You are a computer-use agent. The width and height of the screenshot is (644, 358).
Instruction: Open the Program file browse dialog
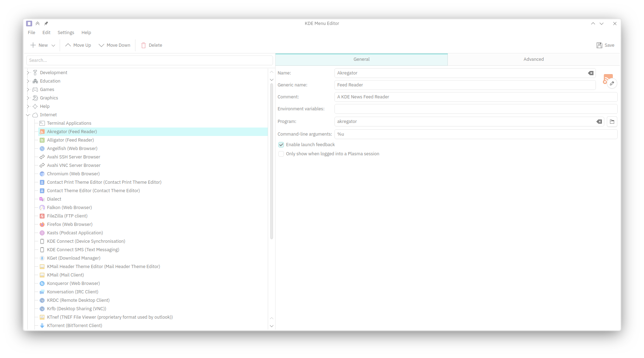612,122
